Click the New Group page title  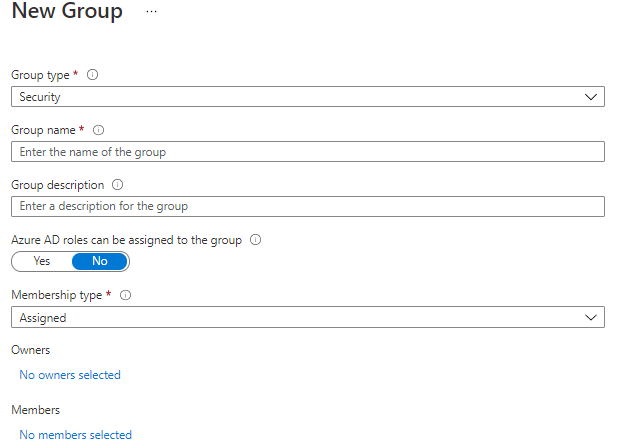click(x=67, y=12)
